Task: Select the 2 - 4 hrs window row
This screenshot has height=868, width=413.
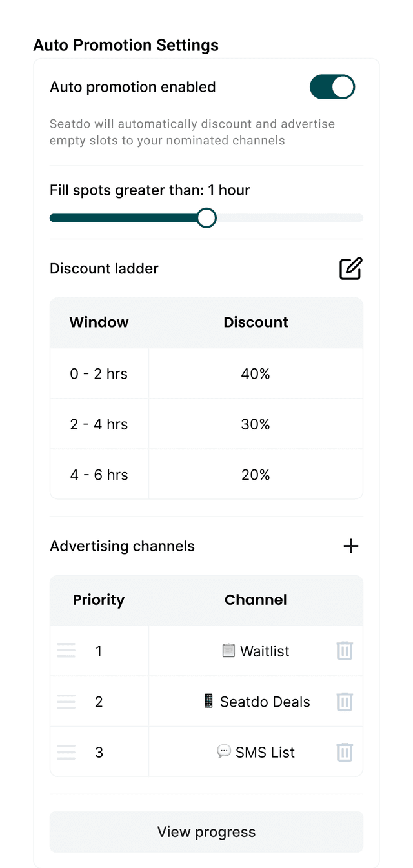Action: point(99,424)
